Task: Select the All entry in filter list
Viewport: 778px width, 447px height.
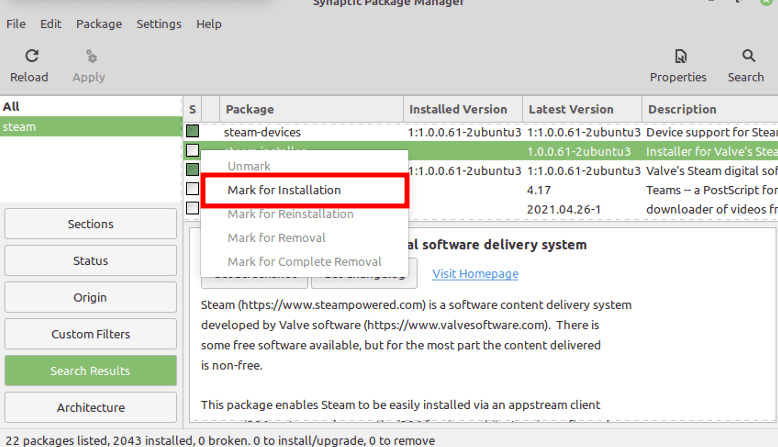Action: click(91, 106)
